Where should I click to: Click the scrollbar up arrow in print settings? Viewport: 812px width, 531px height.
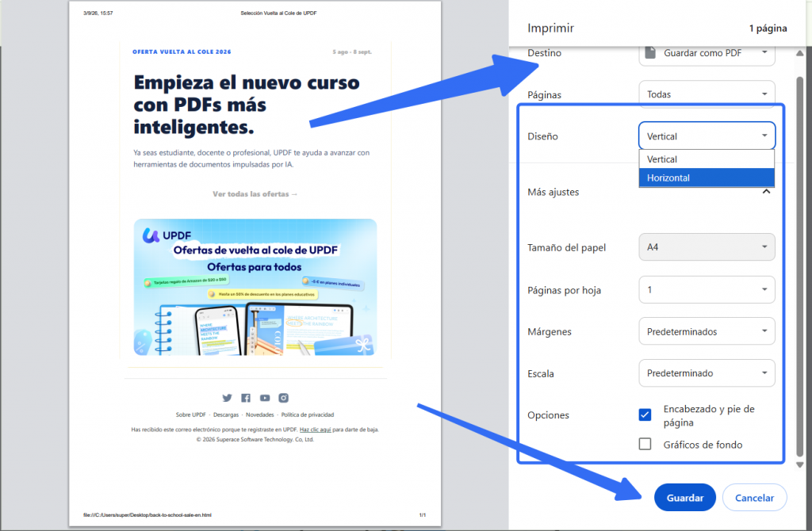[x=800, y=53]
